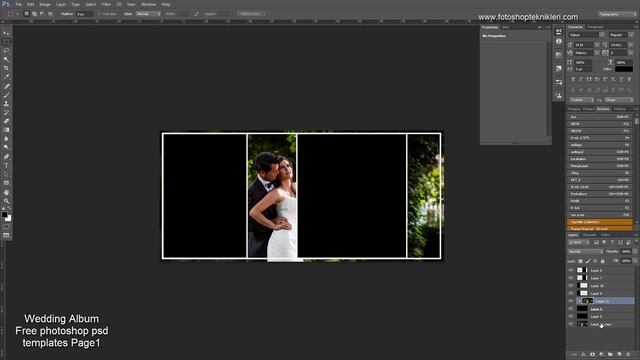Open the Window menu
Image resolution: width=640 pixels, height=360 pixels.
pyautogui.click(x=148, y=4)
